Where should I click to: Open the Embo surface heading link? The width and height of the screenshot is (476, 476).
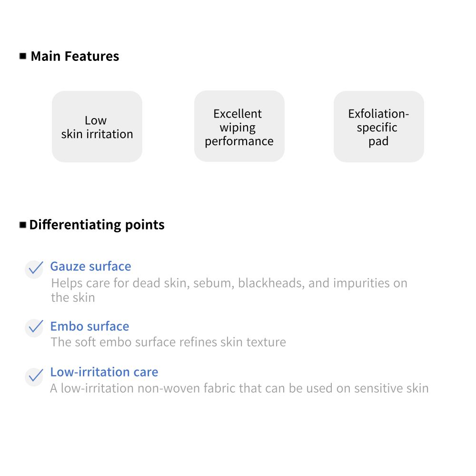coord(89,327)
